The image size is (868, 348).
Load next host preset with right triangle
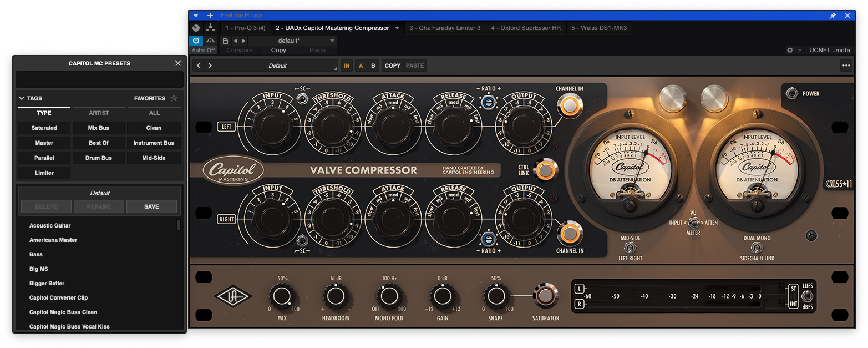click(243, 41)
